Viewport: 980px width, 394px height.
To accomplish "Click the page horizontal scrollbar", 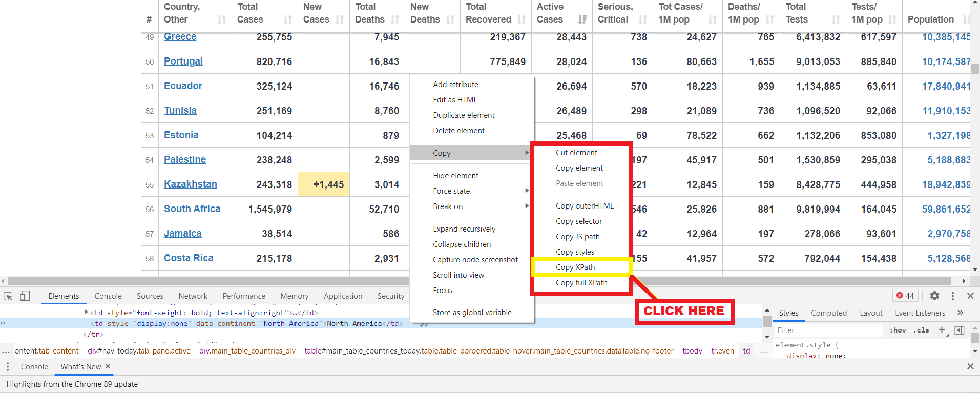I will click(479, 281).
